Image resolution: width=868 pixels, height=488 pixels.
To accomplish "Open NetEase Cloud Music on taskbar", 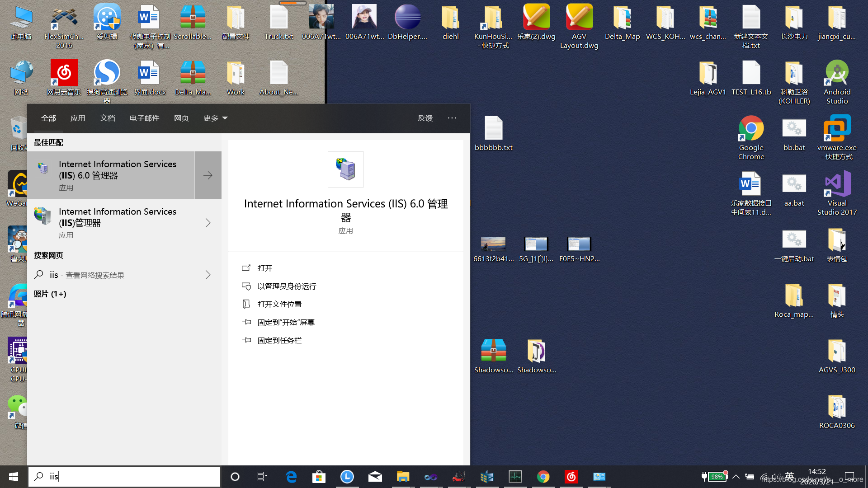I will pos(571,477).
